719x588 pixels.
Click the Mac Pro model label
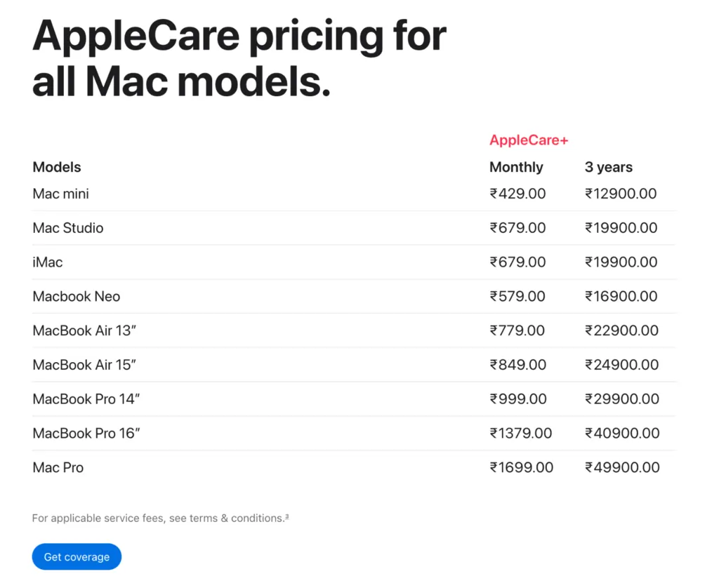click(x=58, y=467)
